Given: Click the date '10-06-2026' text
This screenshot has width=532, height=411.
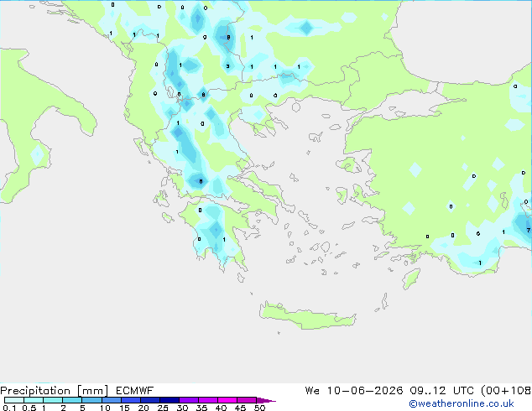Looking at the screenshot, I should point(365,391).
